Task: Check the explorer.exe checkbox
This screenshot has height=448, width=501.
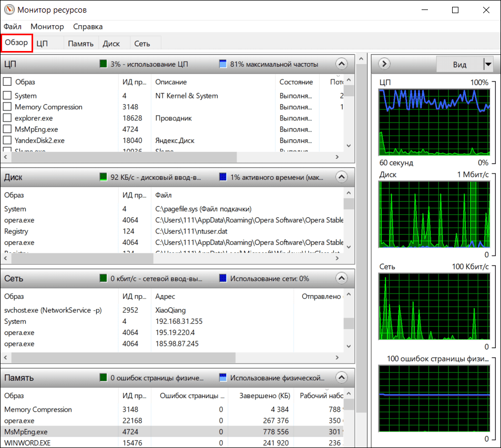Action: (7, 118)
